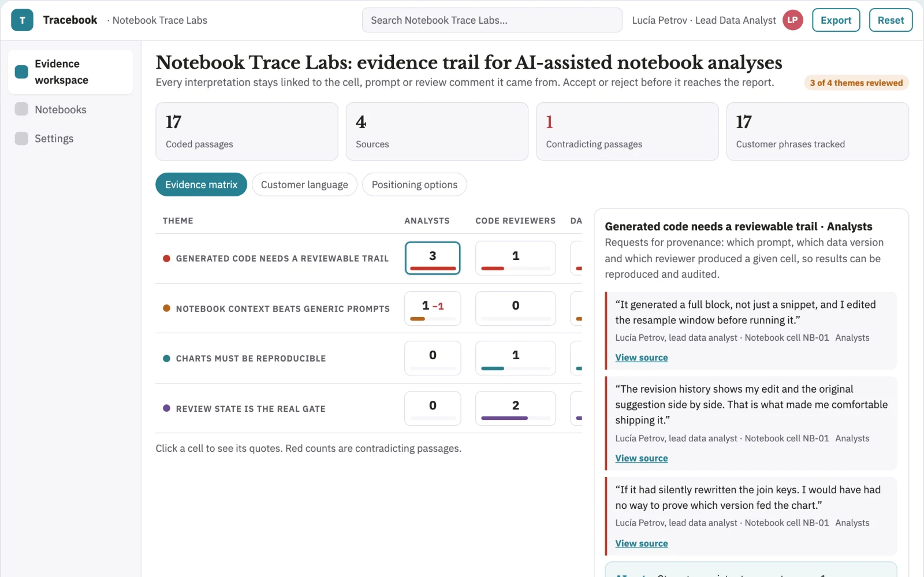The width and height of the screenshot is (924, 577).
Task: Open the Customer language tab
Action: point(304,185)
